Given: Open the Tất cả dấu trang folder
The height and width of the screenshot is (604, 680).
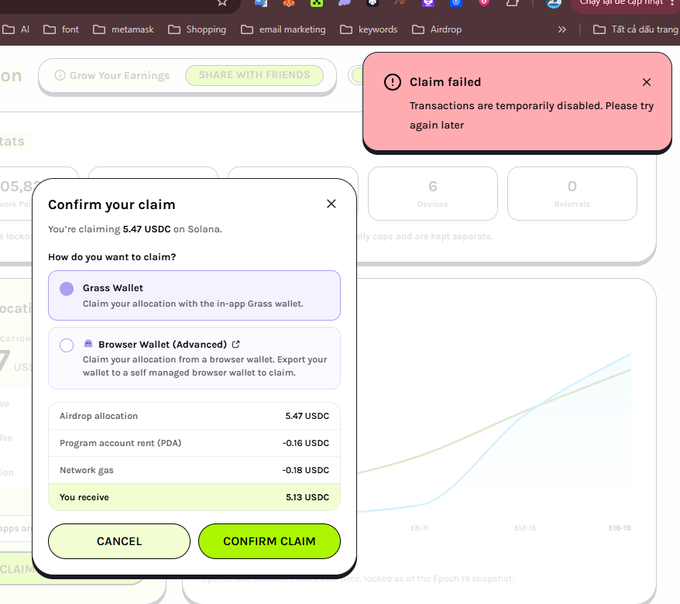Looking at the screenshot, I should pyautogui.click(x=635, y=29).
